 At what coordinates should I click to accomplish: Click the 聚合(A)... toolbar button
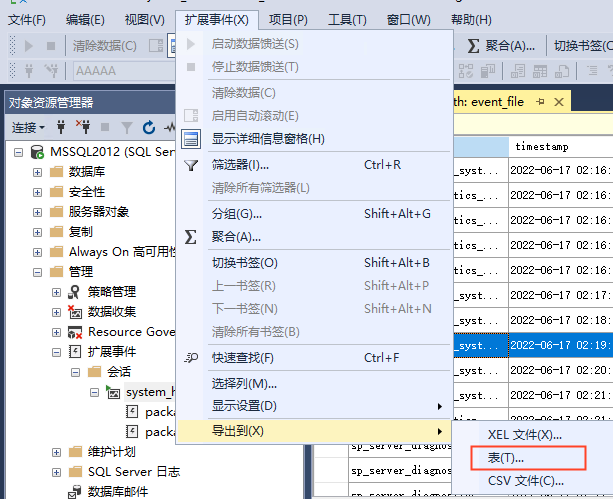click(501, 46)
